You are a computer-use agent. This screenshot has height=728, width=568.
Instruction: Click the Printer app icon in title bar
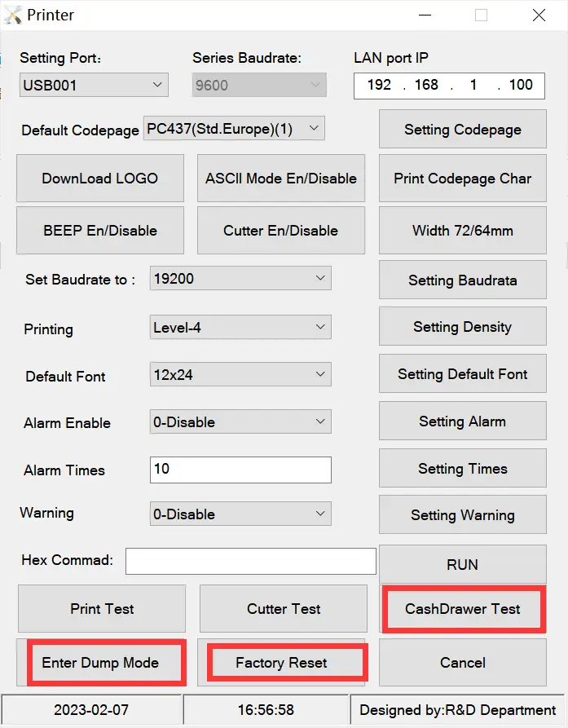click(x=13, y=15)
